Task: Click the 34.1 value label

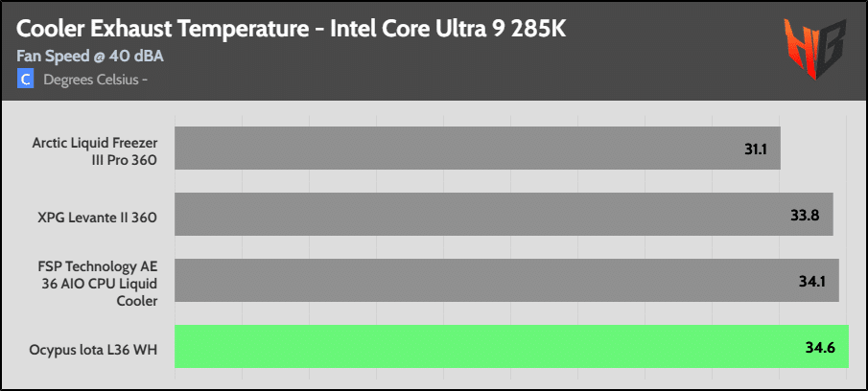Action: pyautogui.click(x=811, y=281)
